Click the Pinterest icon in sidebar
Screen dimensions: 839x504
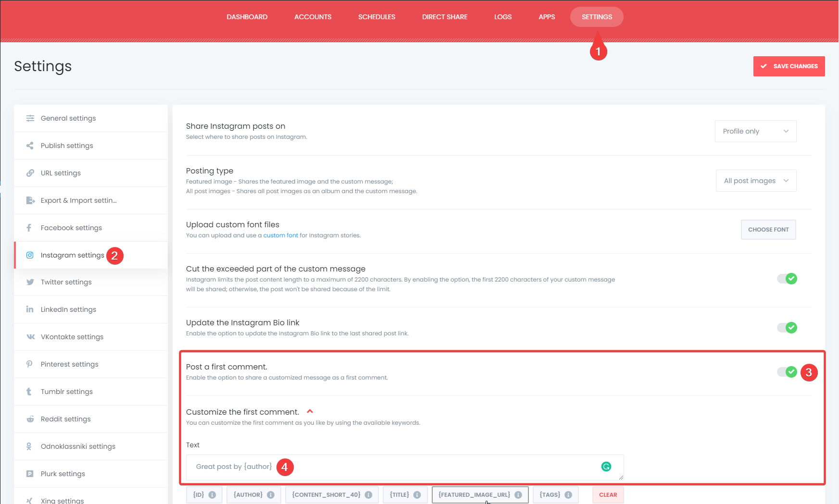(x=29, y=364)
